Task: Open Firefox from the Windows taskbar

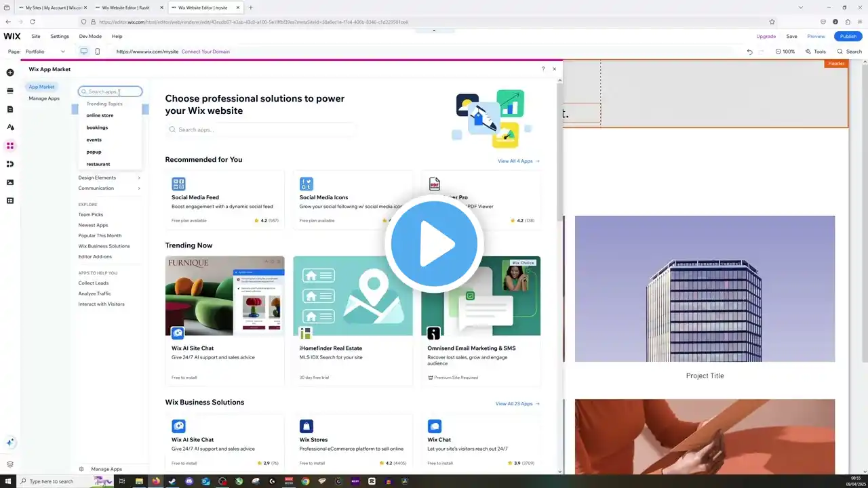Action: pyautogui.click(x=156, y=481)
